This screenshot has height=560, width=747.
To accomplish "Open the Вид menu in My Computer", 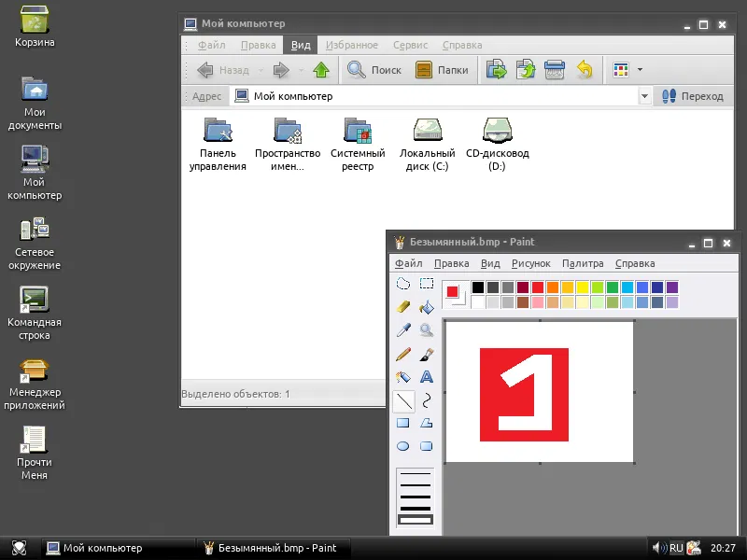I will click(301, 45).
